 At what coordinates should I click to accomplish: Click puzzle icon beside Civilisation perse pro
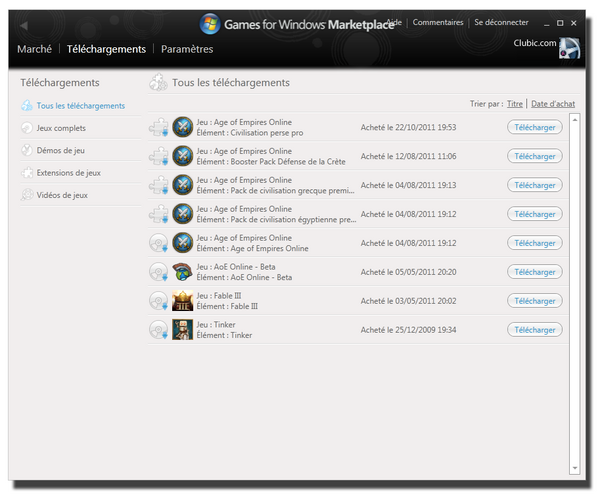pos(159,127)
